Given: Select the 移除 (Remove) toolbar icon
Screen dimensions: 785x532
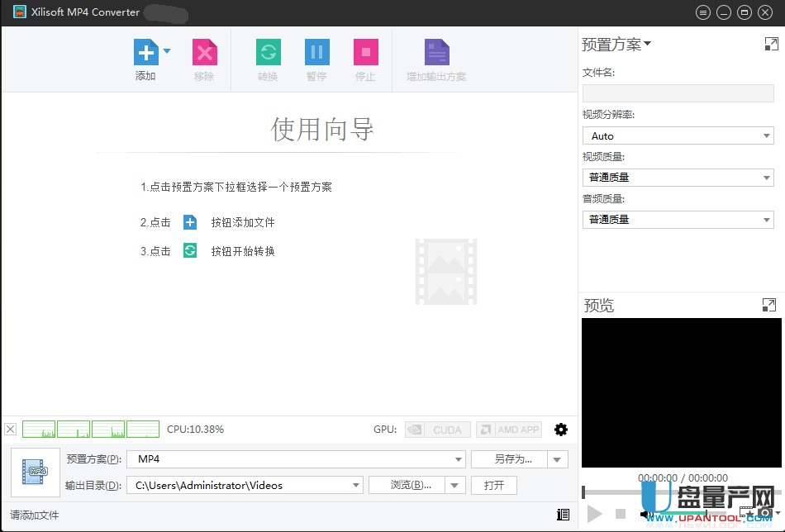Looking at the screenshot, I should pos(203,51).
